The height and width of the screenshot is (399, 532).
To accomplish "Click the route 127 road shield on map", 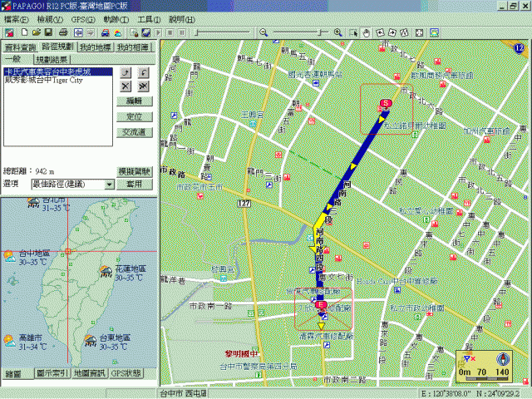I will pyautogui.click(x=244, y=203).
